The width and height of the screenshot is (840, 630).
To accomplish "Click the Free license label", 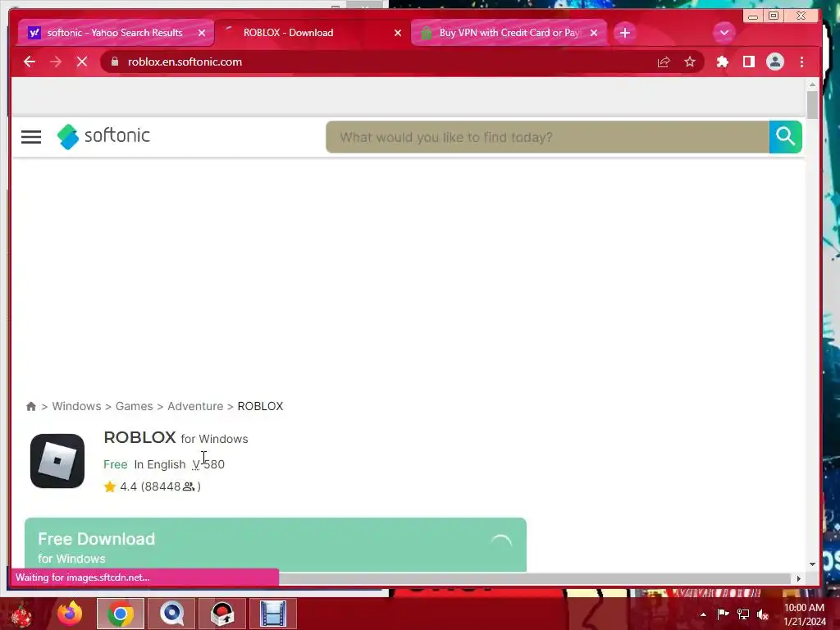I will (x=115, y=464).
